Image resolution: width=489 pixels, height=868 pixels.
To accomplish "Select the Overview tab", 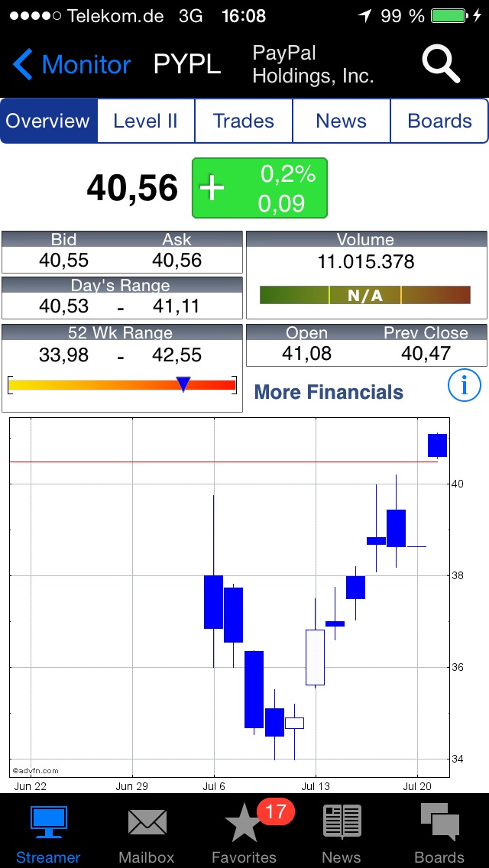I will [49, 121].
